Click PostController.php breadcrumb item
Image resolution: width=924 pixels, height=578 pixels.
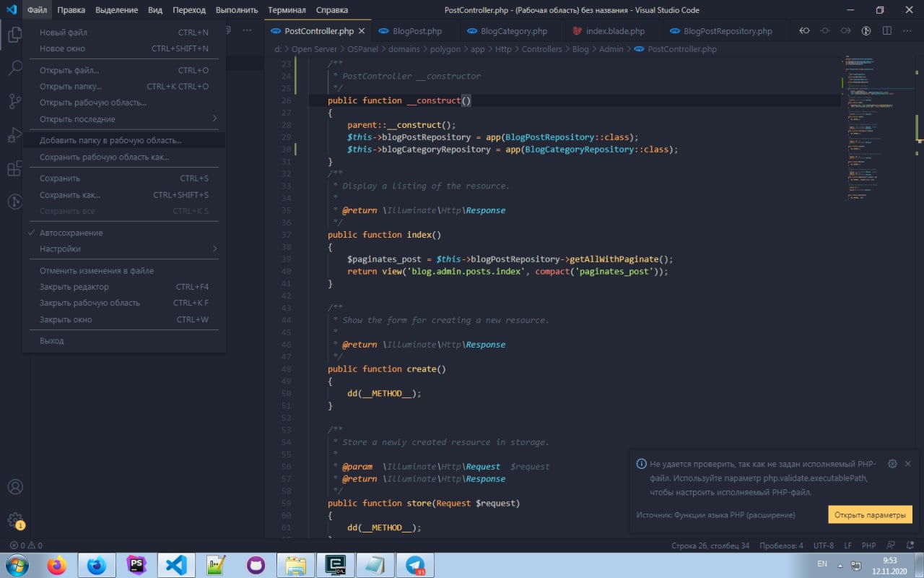pyautogui.click(x=682, y=49)
